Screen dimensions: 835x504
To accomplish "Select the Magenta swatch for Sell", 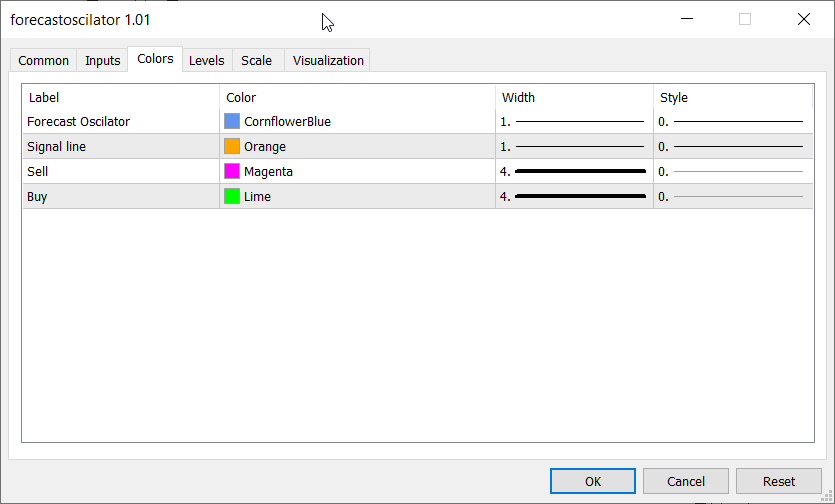I will point(232,171).
